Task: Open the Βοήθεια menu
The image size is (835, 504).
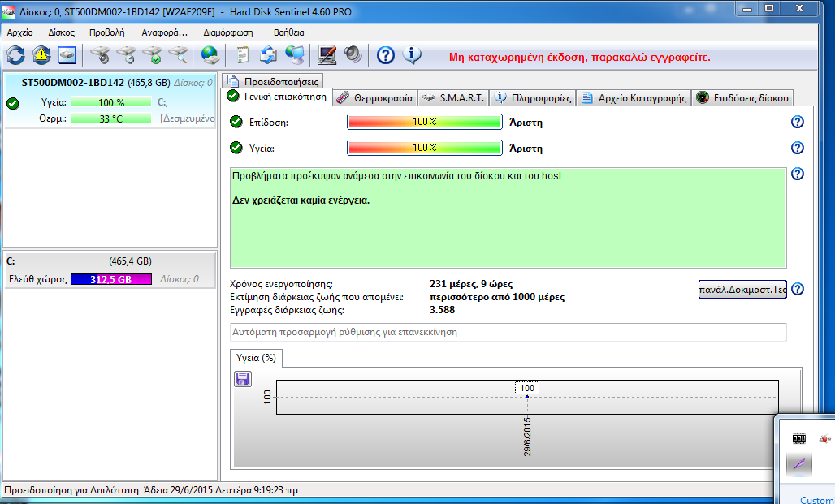Action: click(288, 32)
